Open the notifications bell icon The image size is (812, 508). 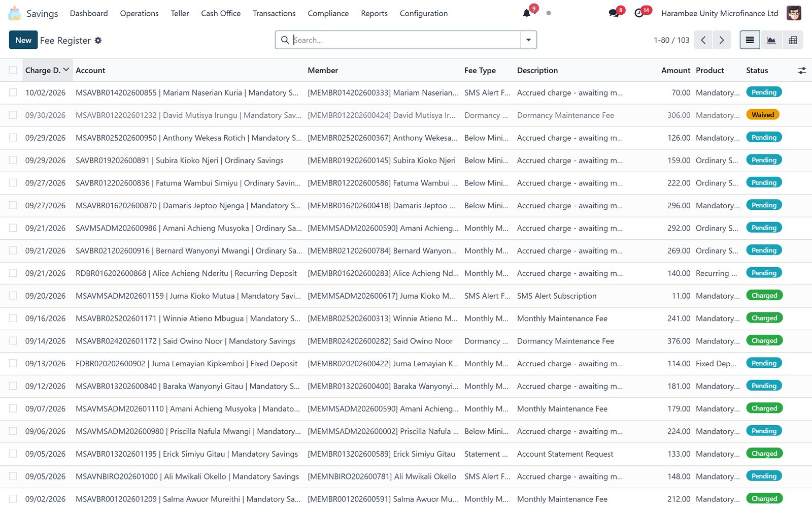pyautogui.click(x=527, y=13)
